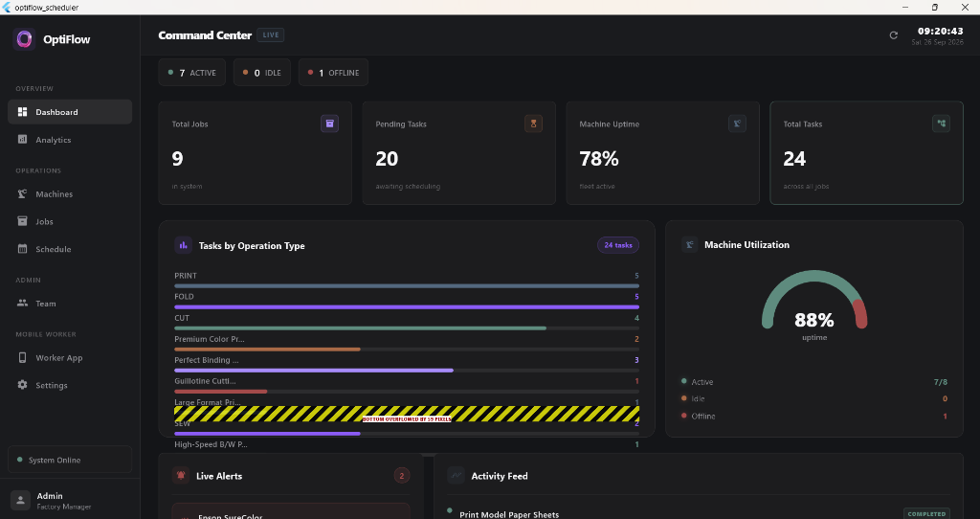980x519 pixels.
Task: Click the PRINT progress bar
Action: point(406,286)
